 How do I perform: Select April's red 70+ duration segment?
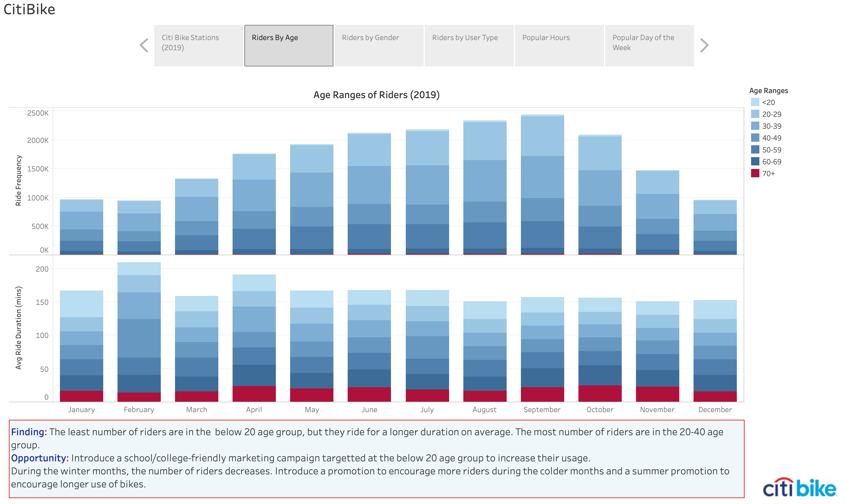254,394
